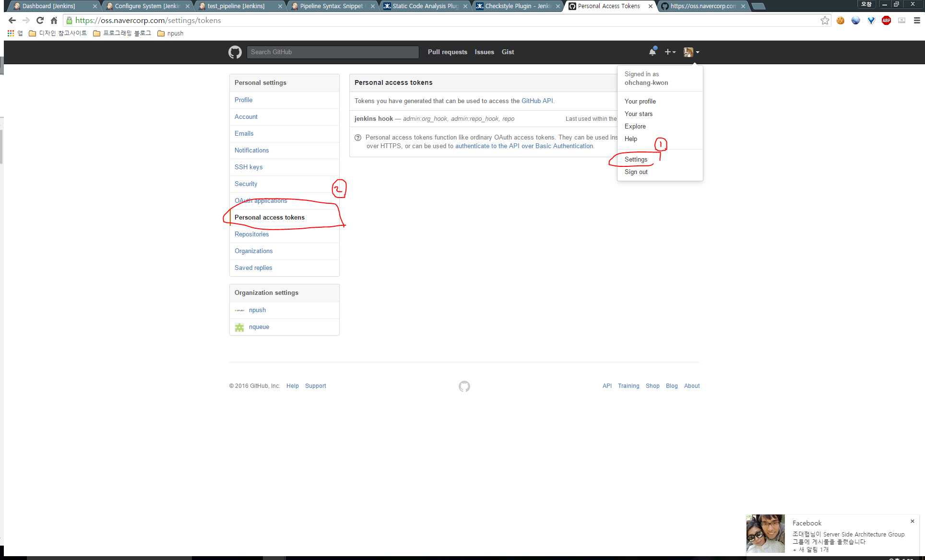The width and height of the screenshot is (925, 560).
Task: Click the bookmark star icon in address bar
Action: (x=825, y=21)
